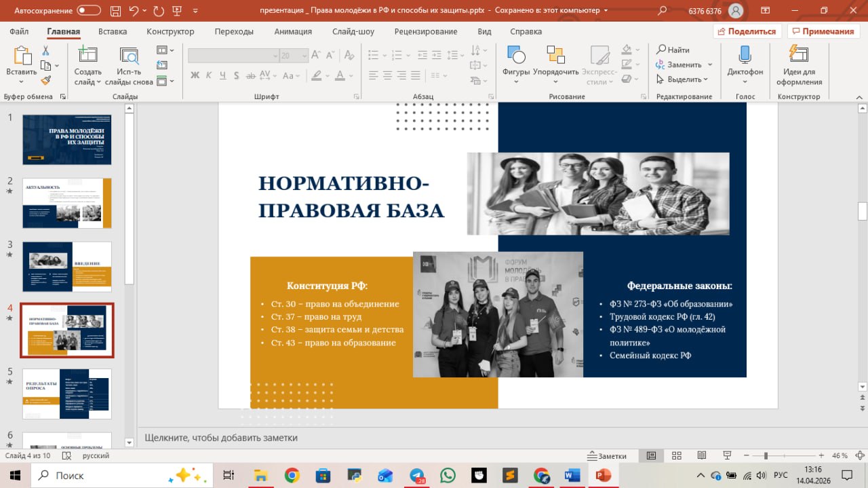Switch to reading view icon in status bar
This screenshot has width=868, height=488.
pyautogui.click(x=702, y=455)
